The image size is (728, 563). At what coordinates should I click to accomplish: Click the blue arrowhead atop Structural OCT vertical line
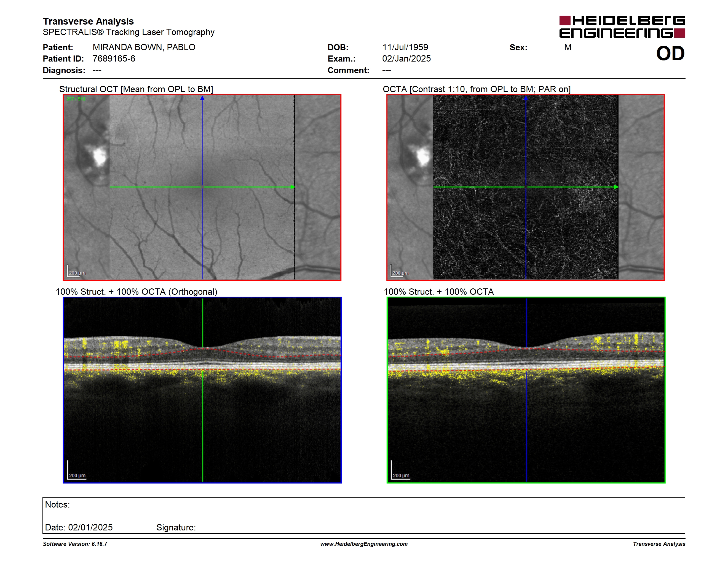pos(202,98)
